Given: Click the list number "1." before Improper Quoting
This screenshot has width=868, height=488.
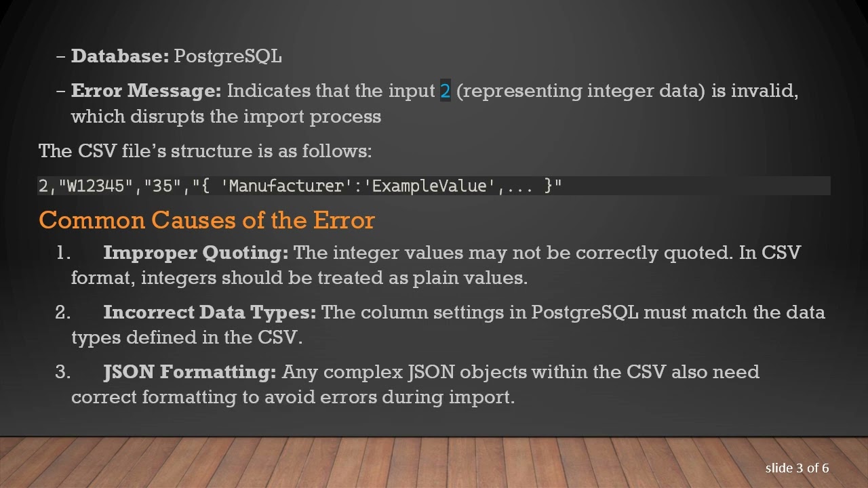Looking at the screenshot, I should pos(63,253).
